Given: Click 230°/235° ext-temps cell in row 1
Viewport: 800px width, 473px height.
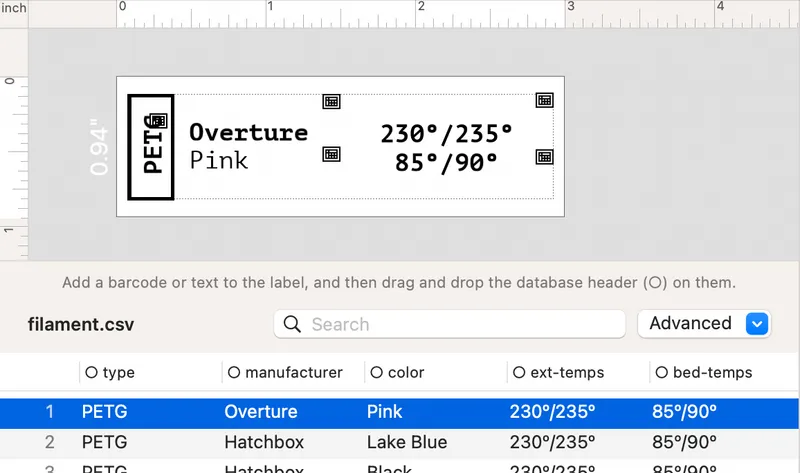Looking at the screenshot, I should point(553,412).
